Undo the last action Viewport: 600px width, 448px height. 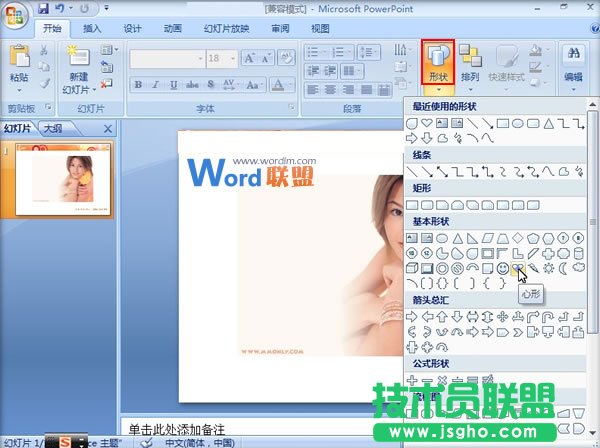pyautogui.click(x=60, y=8)
